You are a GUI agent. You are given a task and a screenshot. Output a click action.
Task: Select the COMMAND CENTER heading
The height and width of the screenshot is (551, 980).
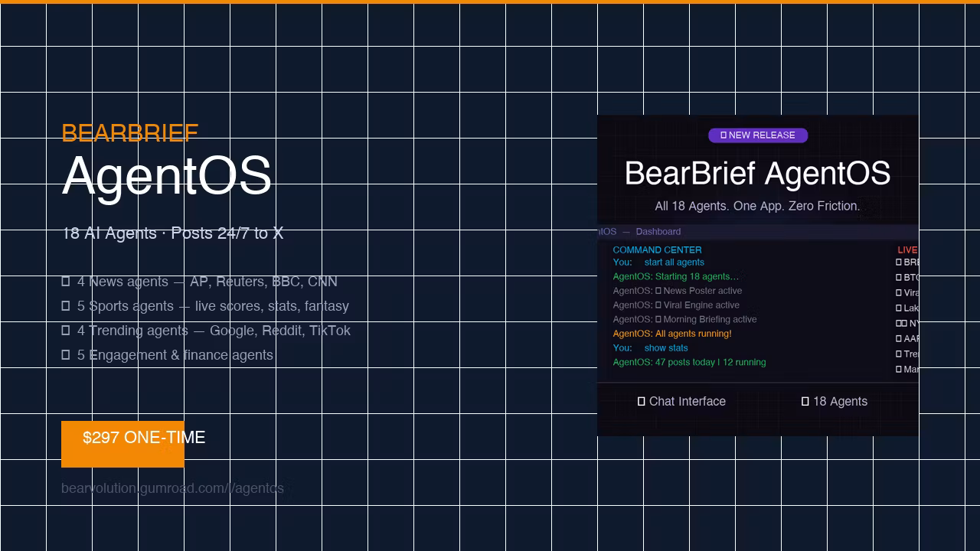pos(657,250)
